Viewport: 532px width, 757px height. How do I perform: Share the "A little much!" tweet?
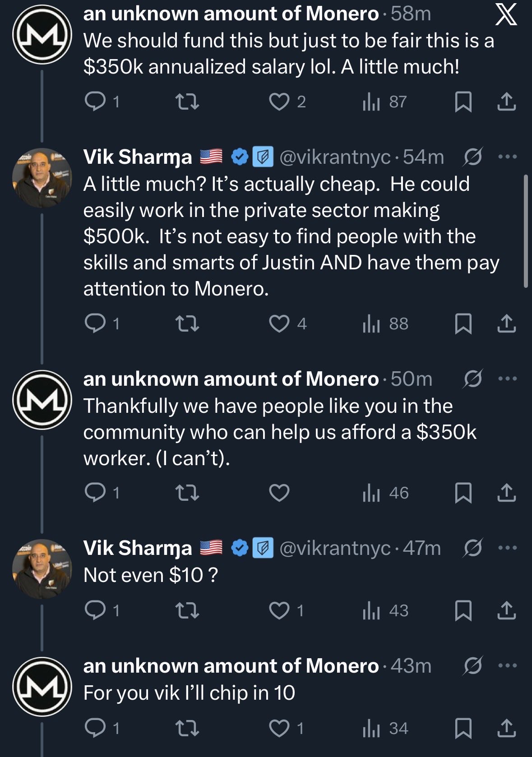pyautogui.click(x=506, y=102)
